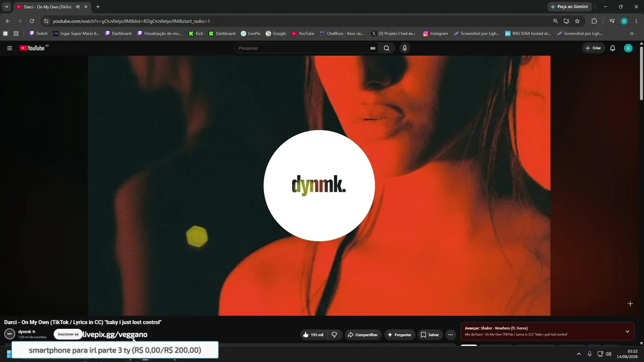Click the '1,05 mi de inscritos' subscriber count
This screenshot has height=362, width=644.
(x=32, y=337)
